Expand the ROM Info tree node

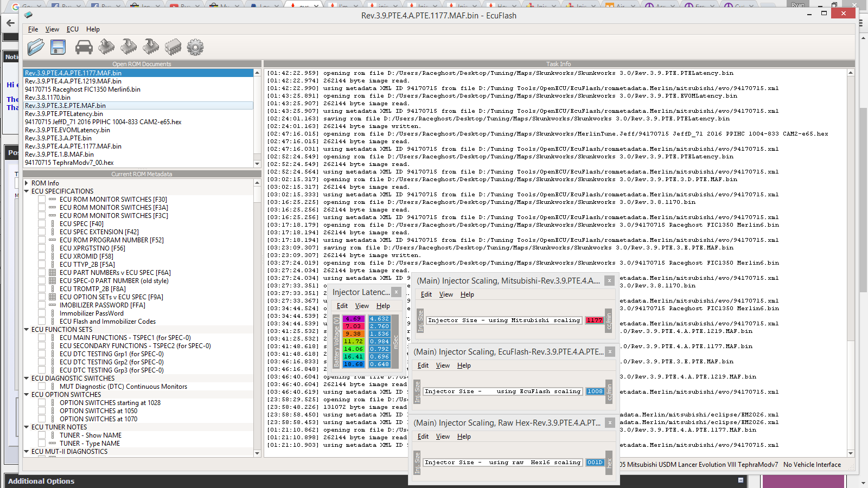coord(27,183)
